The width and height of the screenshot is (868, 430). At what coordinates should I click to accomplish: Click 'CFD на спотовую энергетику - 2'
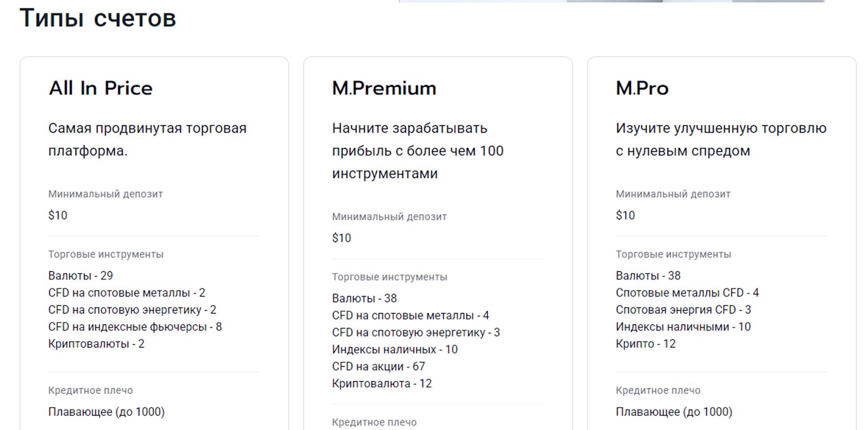[132, 310]
